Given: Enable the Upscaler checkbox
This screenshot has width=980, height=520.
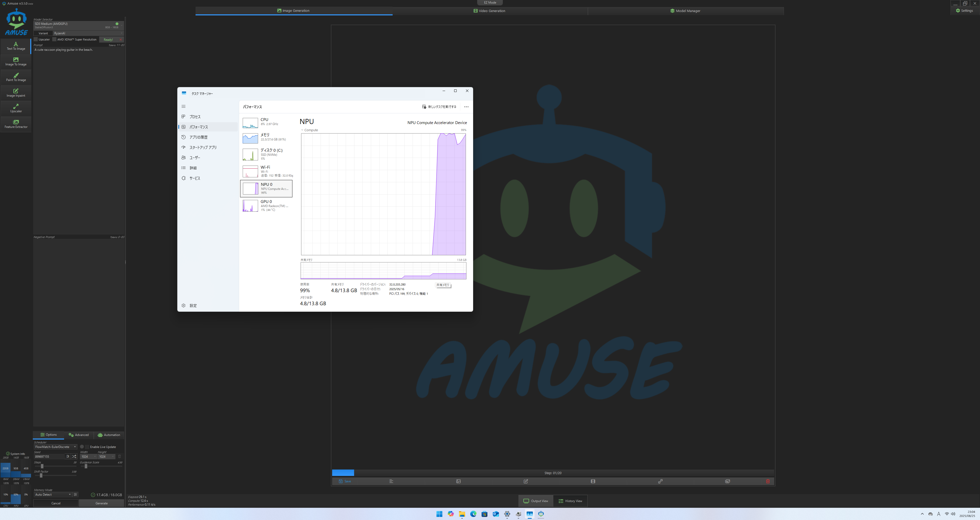Looking at the screenshot, I should click(36, 39).
